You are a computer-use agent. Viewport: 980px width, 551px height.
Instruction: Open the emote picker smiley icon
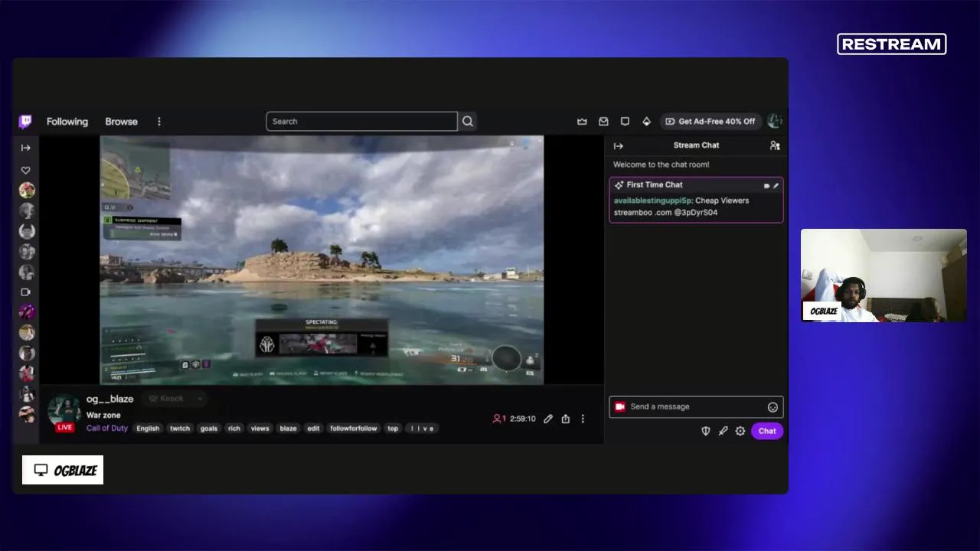pyautogui.click(x=773, y=407)
